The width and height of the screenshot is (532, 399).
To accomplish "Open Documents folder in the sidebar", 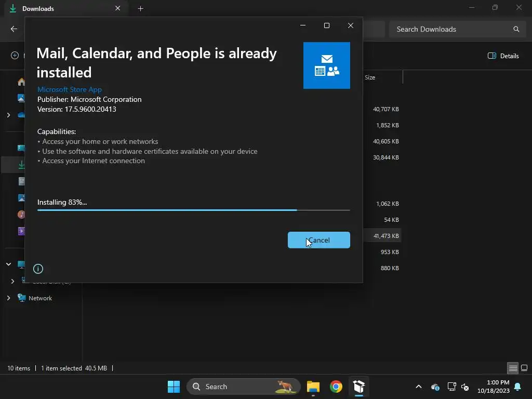I will click(x=21, y=181).
